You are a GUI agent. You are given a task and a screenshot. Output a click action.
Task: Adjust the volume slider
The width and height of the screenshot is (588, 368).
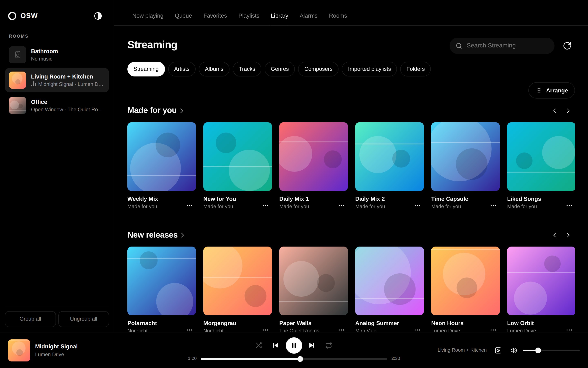[551, 350]
